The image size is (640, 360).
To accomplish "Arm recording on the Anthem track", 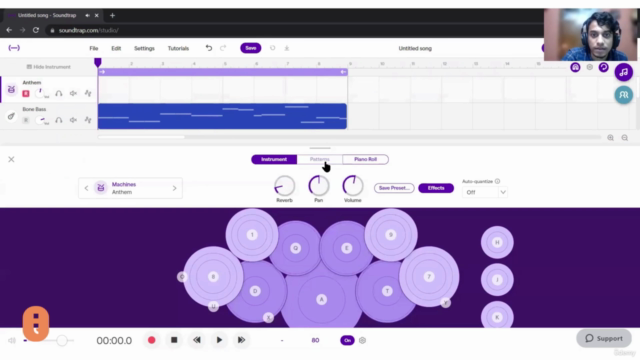I will (26, 93).
